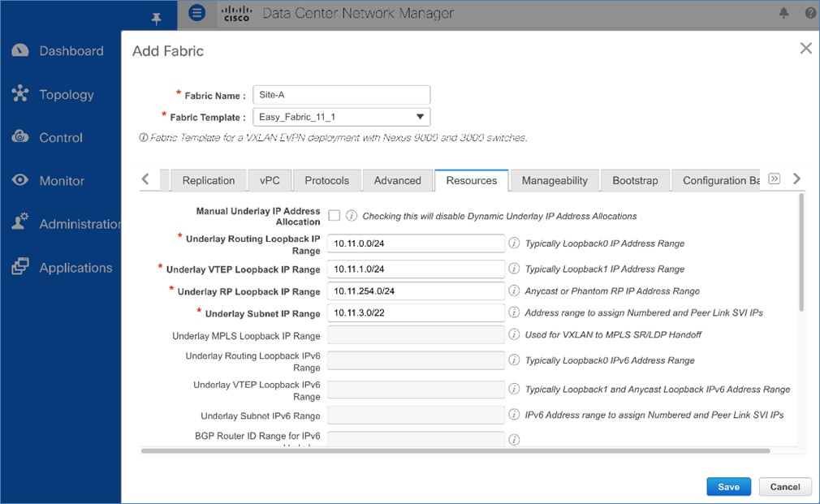Click the horizontal scrollbar below the form

pos(455,450)
